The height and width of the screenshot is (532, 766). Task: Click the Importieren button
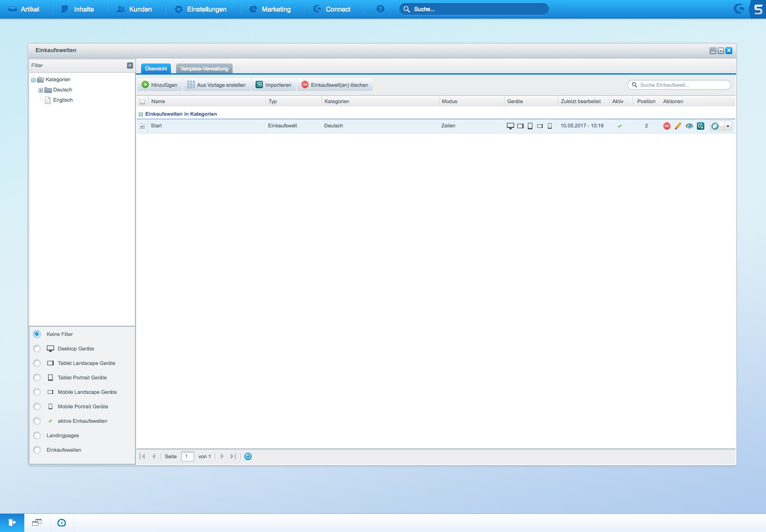pos(274,85)
